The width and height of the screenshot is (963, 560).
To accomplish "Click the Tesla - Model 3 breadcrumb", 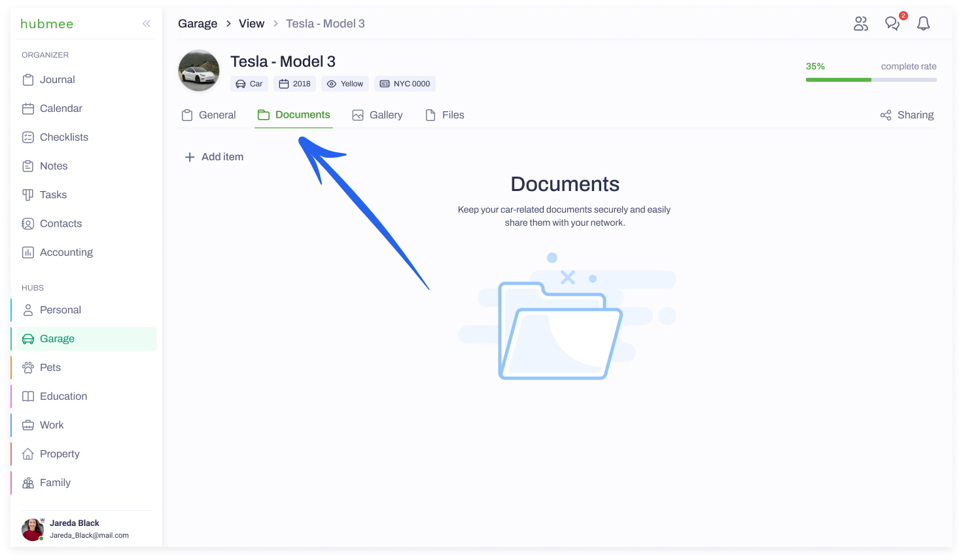I will pyautogui.click(x=325, y=24).
